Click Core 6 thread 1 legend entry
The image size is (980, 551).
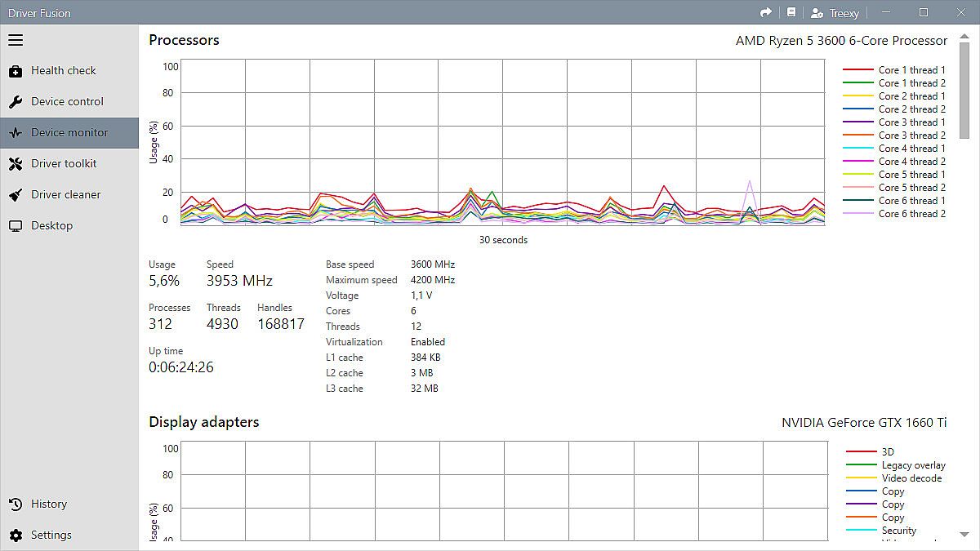pos(894,201)
